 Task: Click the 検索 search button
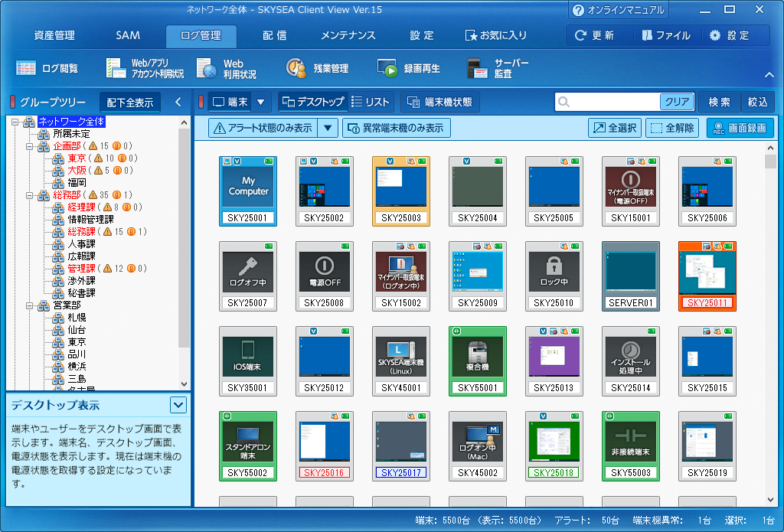[719, 102]
